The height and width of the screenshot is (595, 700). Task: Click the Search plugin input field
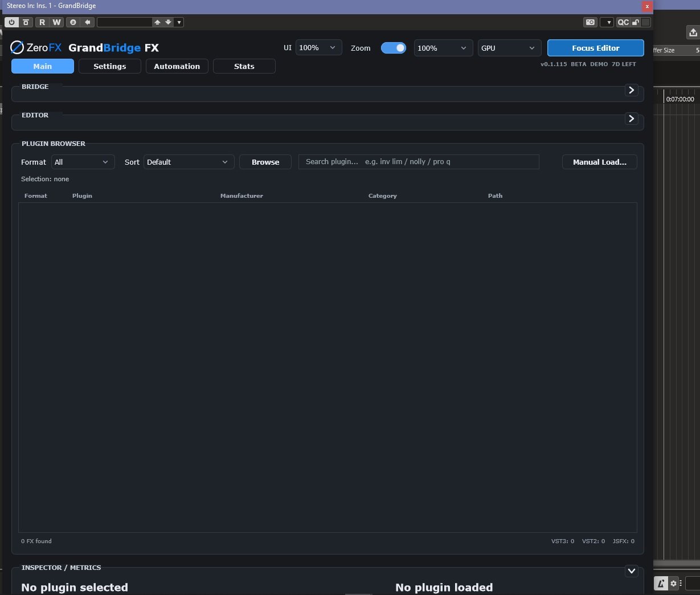[x=419, y=162]
